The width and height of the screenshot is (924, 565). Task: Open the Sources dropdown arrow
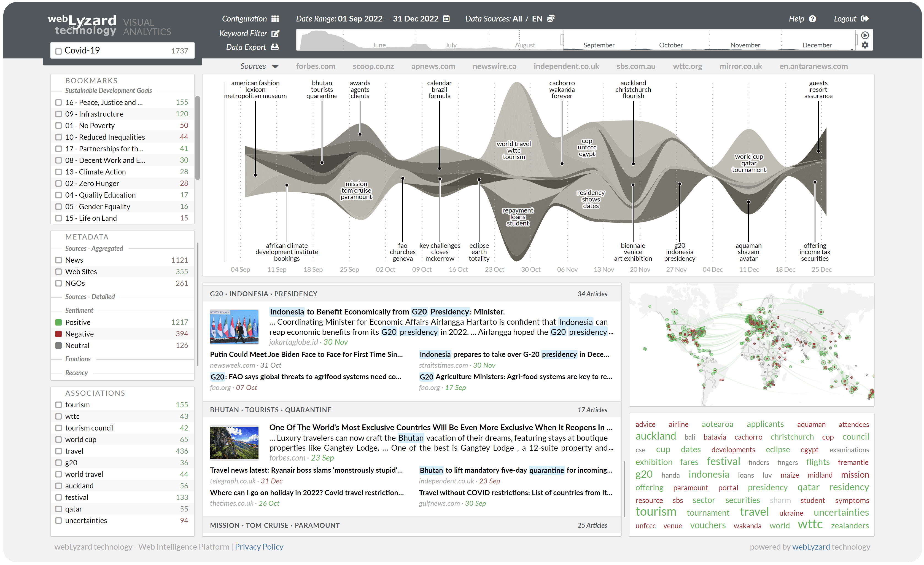pos(275,66)
